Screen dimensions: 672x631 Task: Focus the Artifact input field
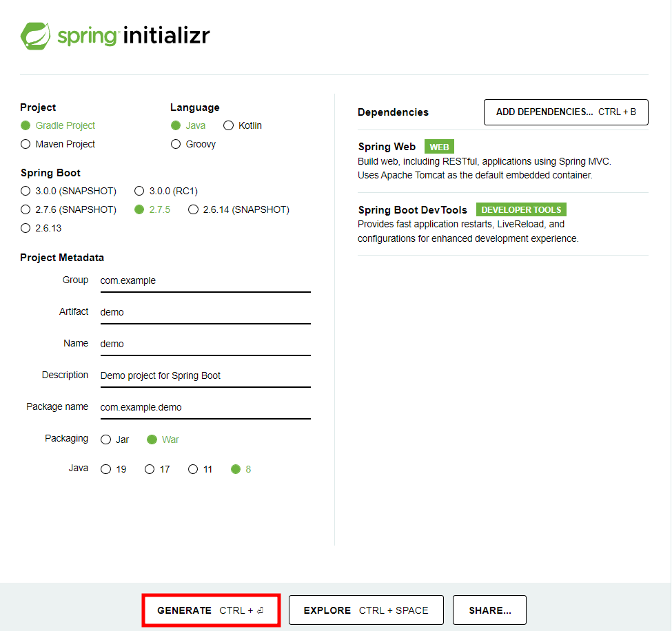pyautogui.click(x=205, y=313)
